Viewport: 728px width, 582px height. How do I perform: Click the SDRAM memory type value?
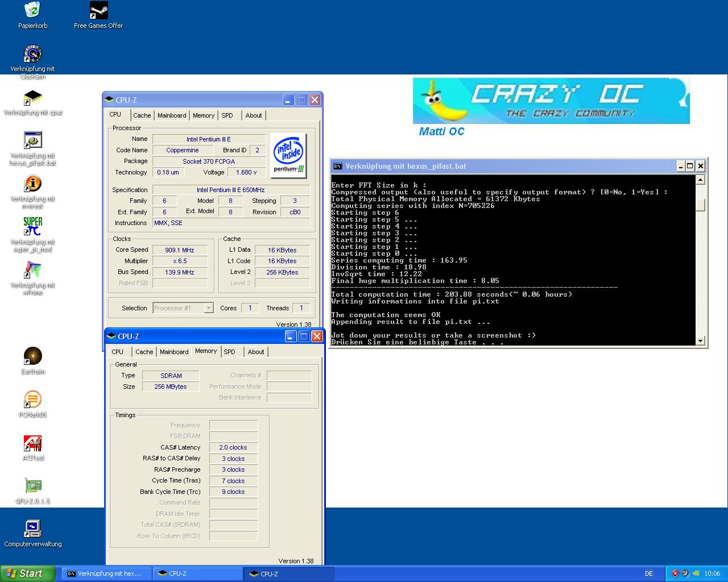point(171,376)
